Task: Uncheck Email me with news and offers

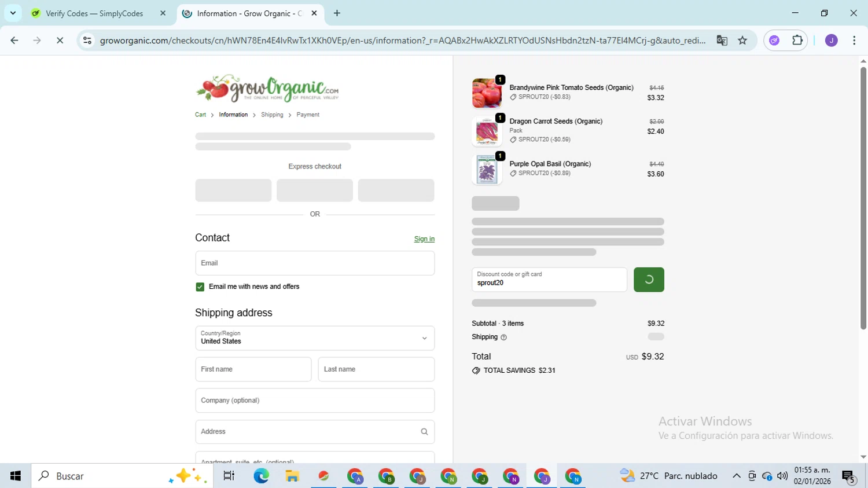Action: [200, 287]
